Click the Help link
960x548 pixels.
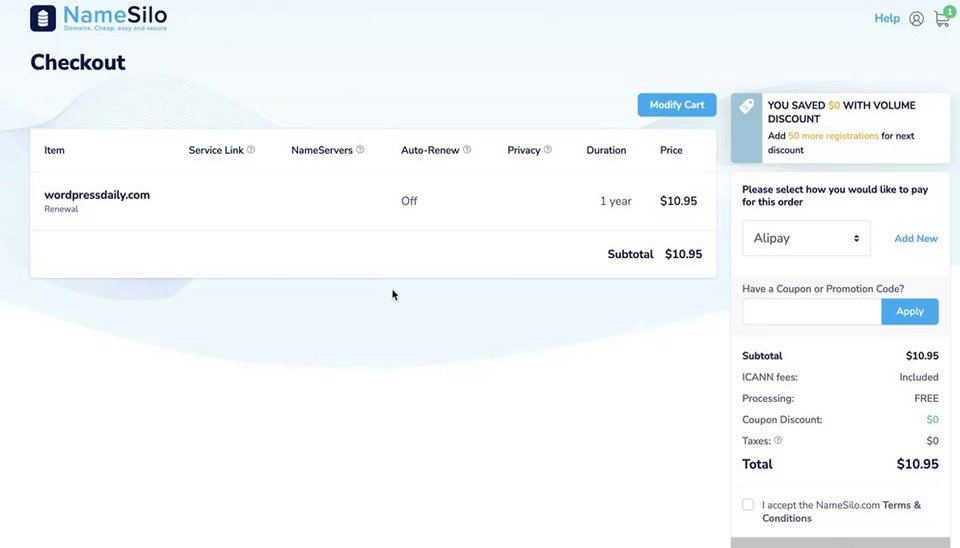(x=887, y=18)
